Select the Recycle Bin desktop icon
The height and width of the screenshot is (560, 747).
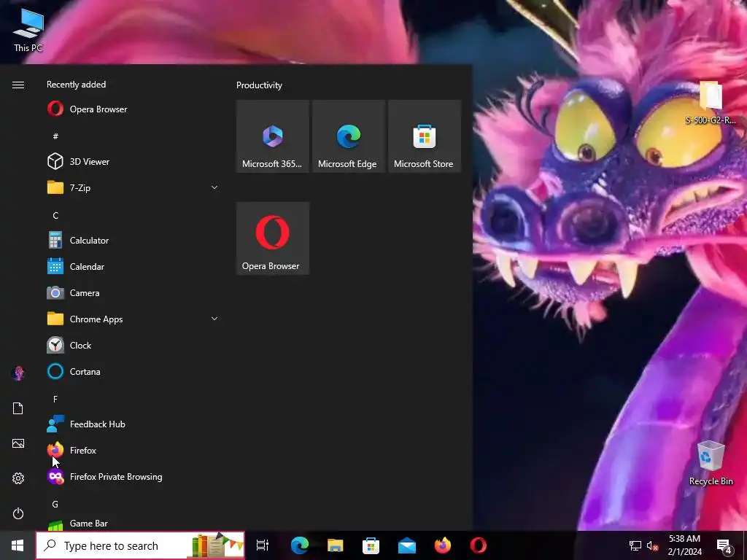711,463
